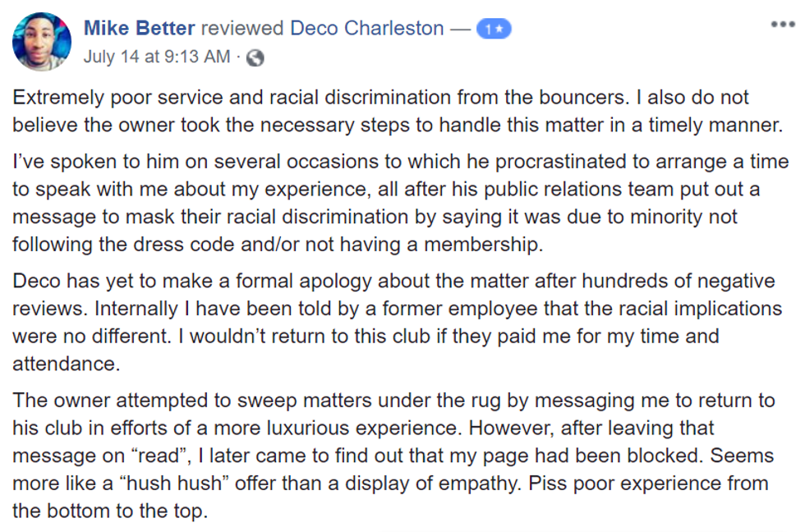Screen dimensions: 805x532
Task: Click the one-star rating badge
Action: [494, 29]
